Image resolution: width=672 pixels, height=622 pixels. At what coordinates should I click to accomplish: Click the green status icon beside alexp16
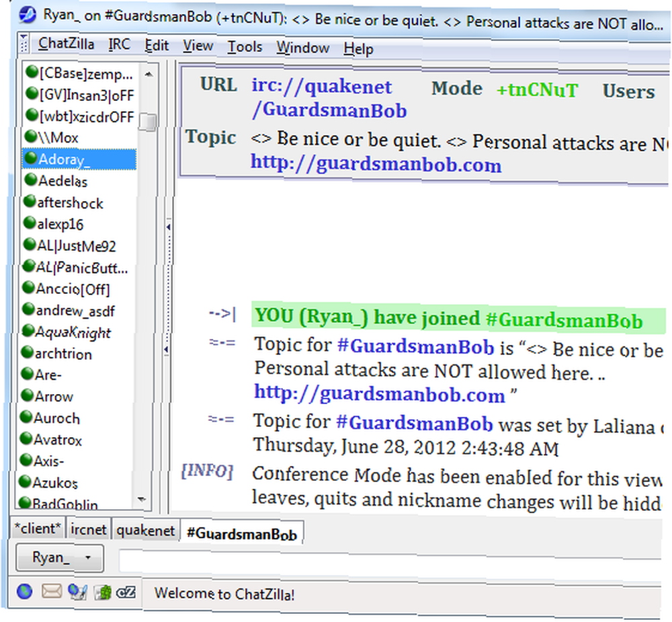30,223
